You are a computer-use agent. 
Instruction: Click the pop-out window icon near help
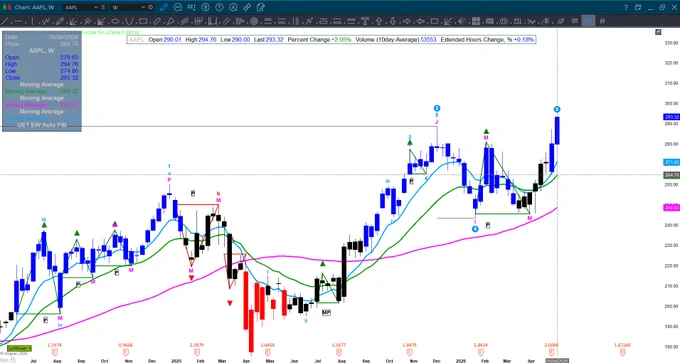pyautogui.click(x=638, y=7)
